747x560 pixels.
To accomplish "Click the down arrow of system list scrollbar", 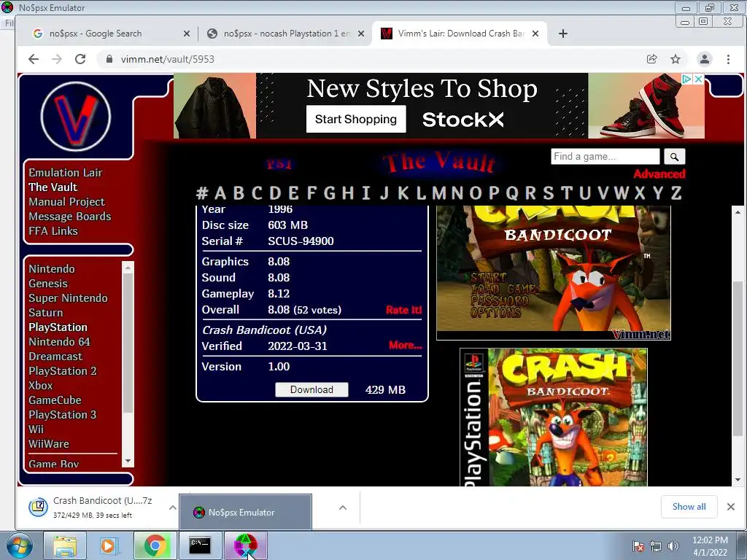I will pos(128,461).
